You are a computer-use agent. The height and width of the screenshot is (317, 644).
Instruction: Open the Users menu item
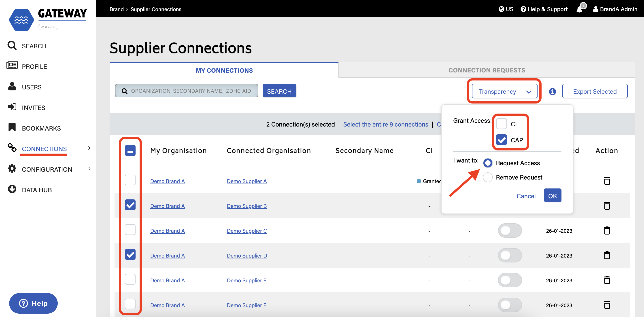32,87
